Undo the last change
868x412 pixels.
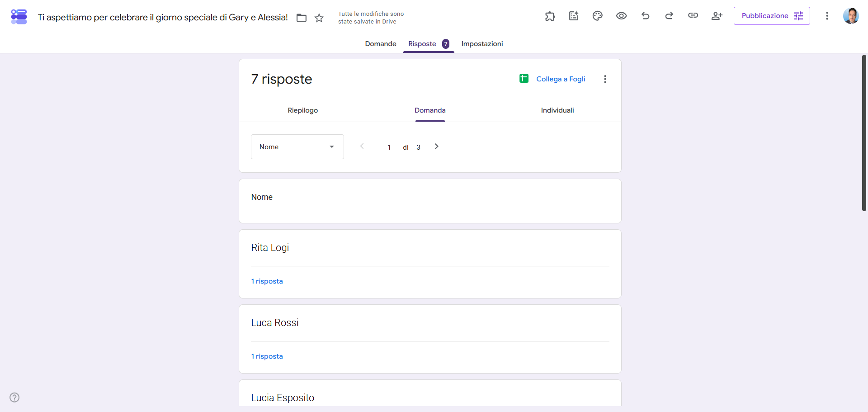coord(646,16)
